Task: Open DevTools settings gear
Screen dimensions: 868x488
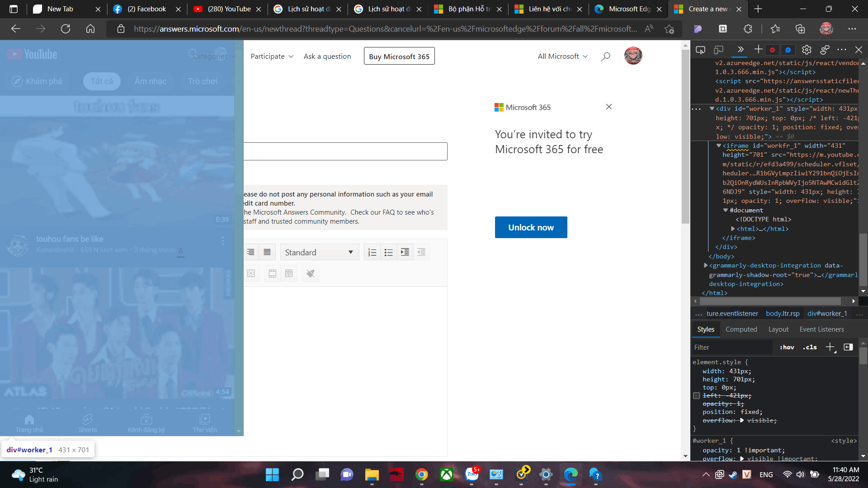Action: (x=807, y=50)
